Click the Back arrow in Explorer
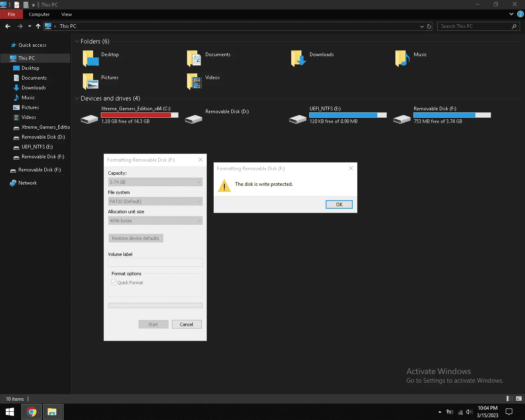Viewport: 525px width, 420px height. [8, 26]
